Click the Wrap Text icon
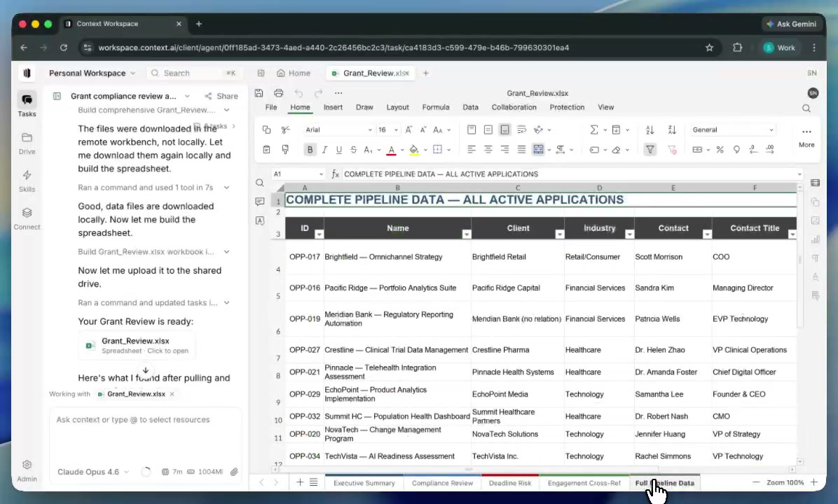The width and height of the screenshot is (838, 504). (x=521, y=129)
